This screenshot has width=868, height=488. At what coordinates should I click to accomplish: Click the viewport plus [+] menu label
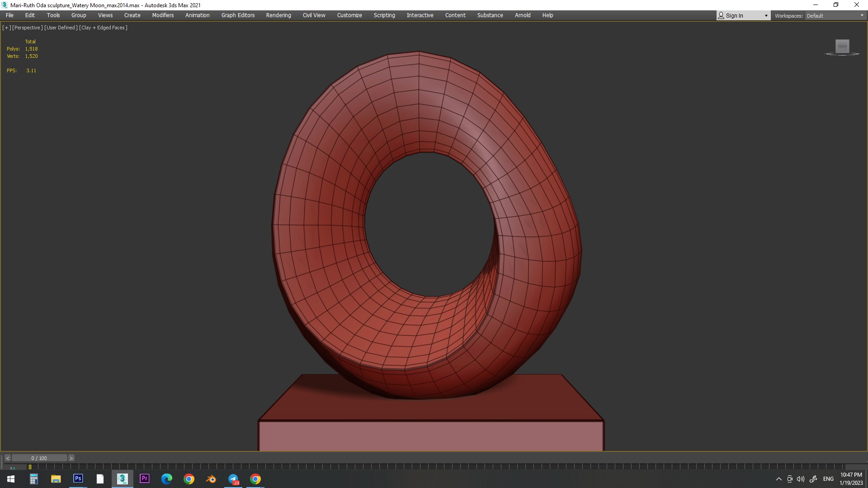coord(6,28)
